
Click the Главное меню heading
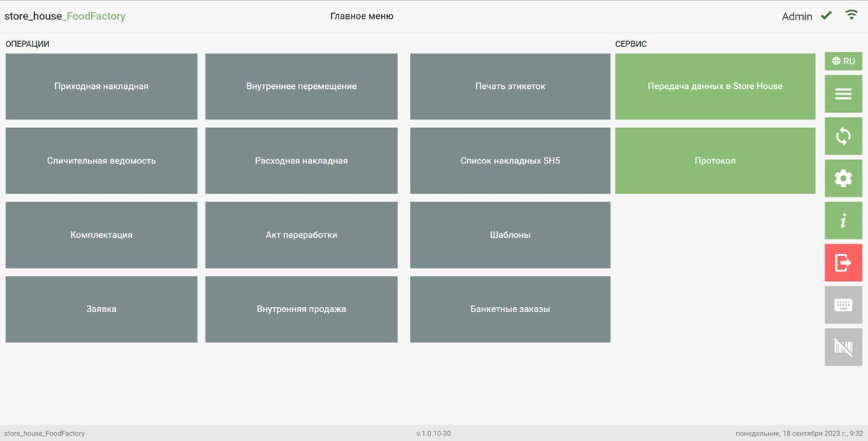tap(362, 16)
